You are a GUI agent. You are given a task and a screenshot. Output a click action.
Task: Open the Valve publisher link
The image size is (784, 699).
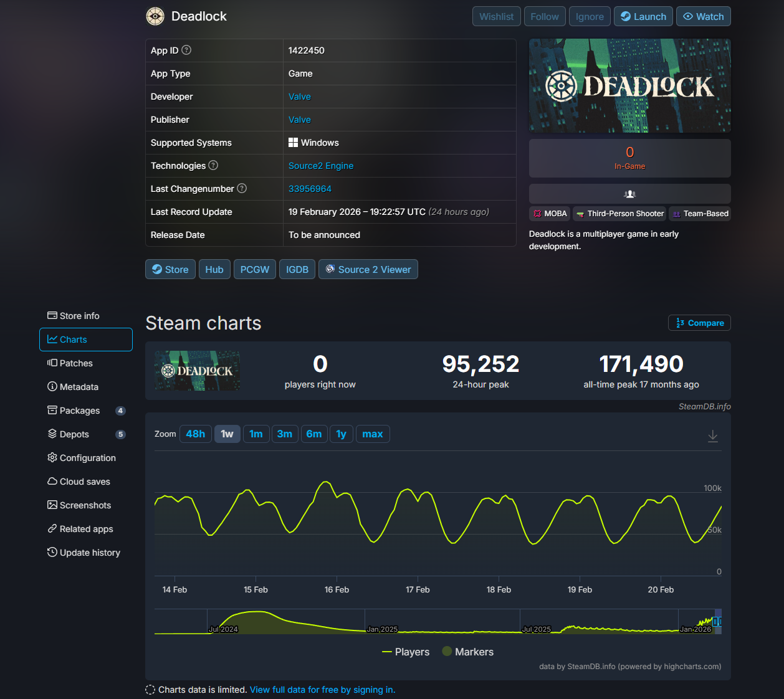[x=300, y=120]
